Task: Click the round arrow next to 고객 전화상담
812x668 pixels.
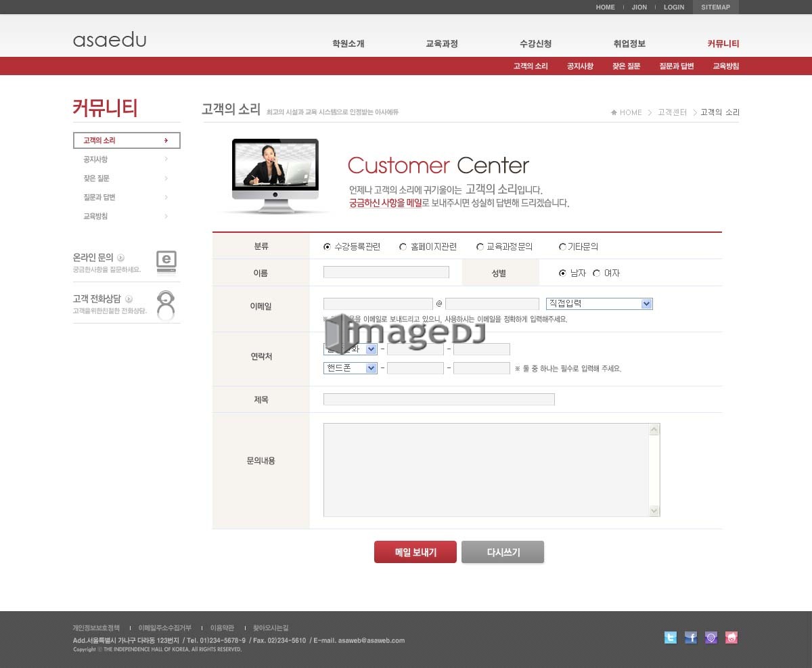Action: (x=129, y=298)
